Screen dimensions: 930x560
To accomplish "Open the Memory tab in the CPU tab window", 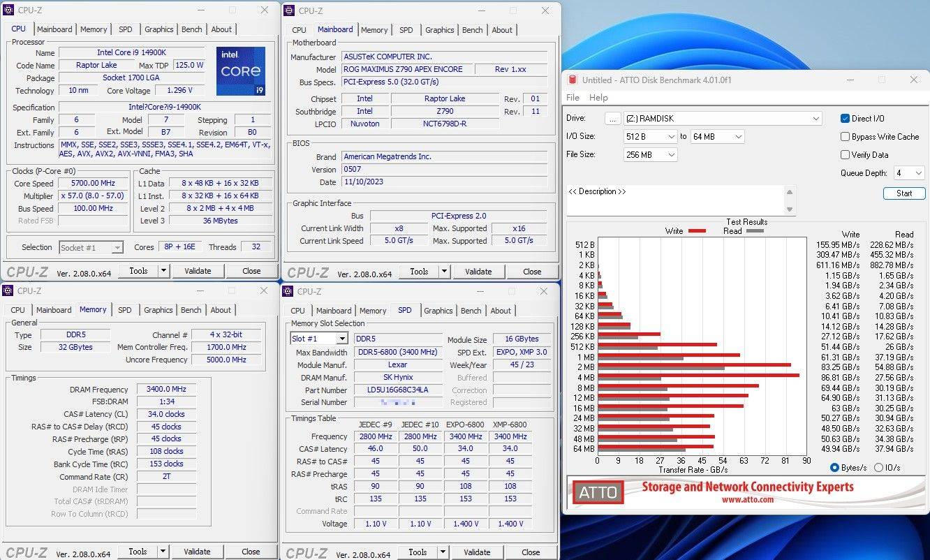I will pos(94,29).
